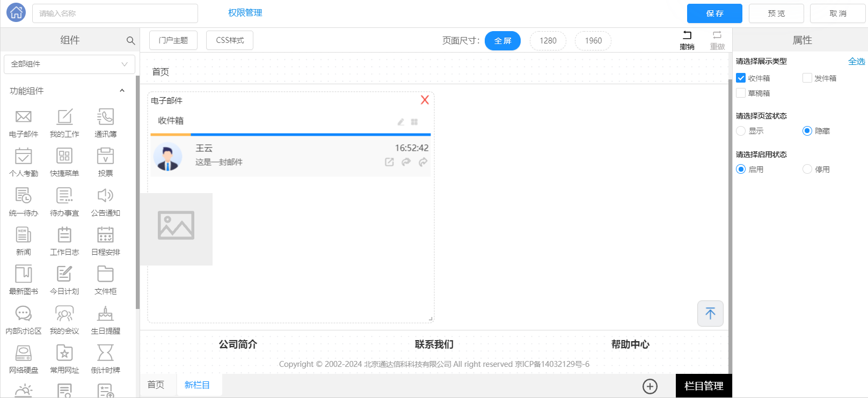Click the scroll-to-top arrow button
868x398 pixels.
point(710,313)
